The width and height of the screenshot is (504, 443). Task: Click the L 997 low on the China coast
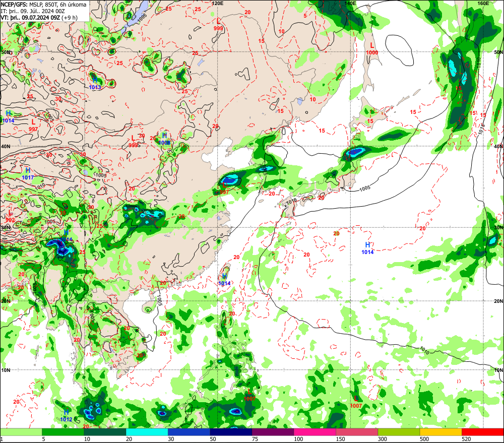pyautogui.click(x=224, y=188)
